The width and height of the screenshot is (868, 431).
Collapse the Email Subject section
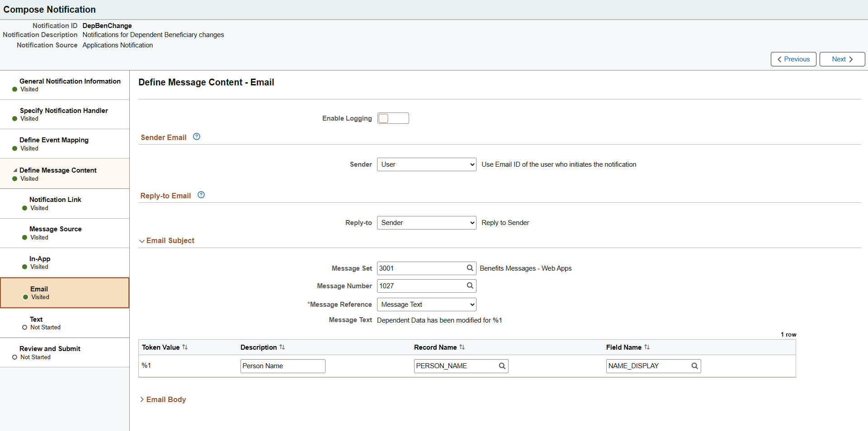point(142,241)
